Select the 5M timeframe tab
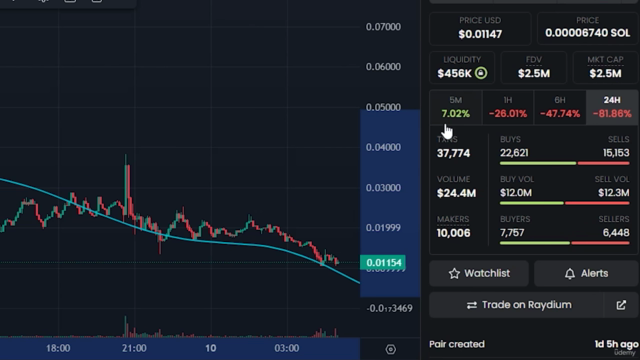Viewport: 640px width, 360px height. point(456,107)
